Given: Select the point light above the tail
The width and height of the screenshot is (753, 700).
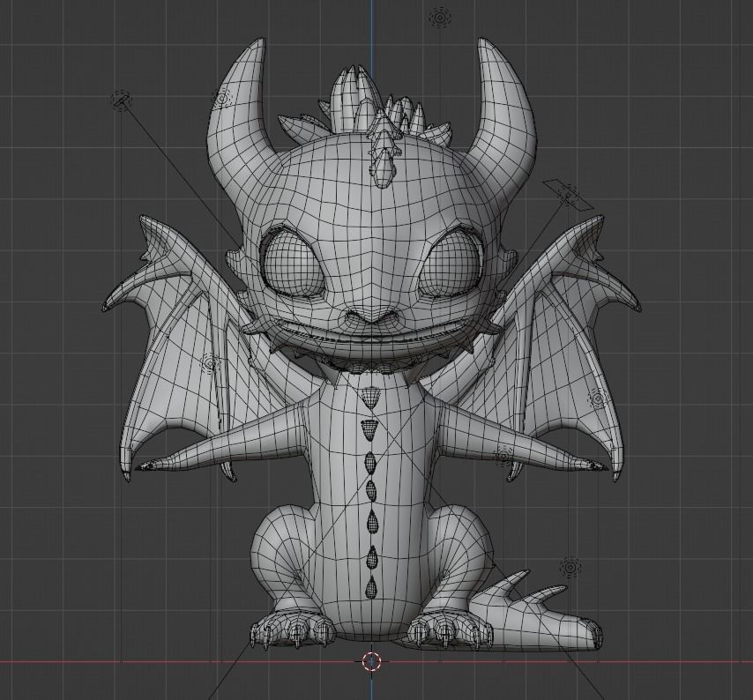Looking at the screenshot, I should (x=570, y=568).
